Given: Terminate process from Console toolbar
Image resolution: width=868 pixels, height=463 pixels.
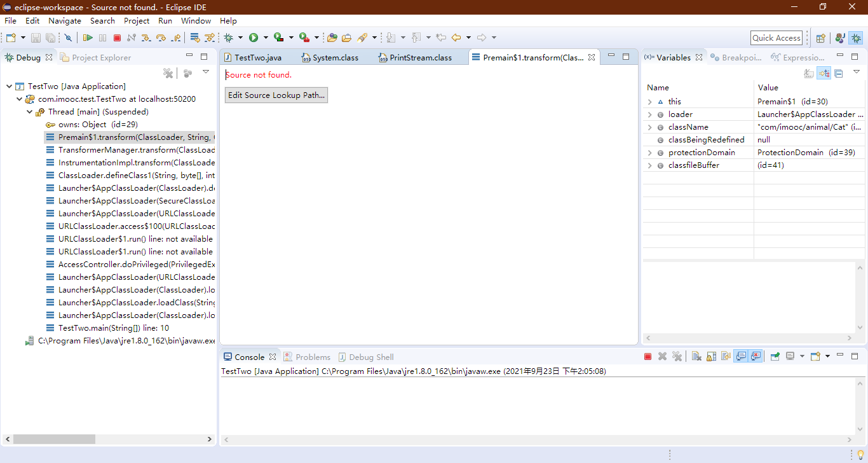Looking at the screenshot, I should 648,357.
